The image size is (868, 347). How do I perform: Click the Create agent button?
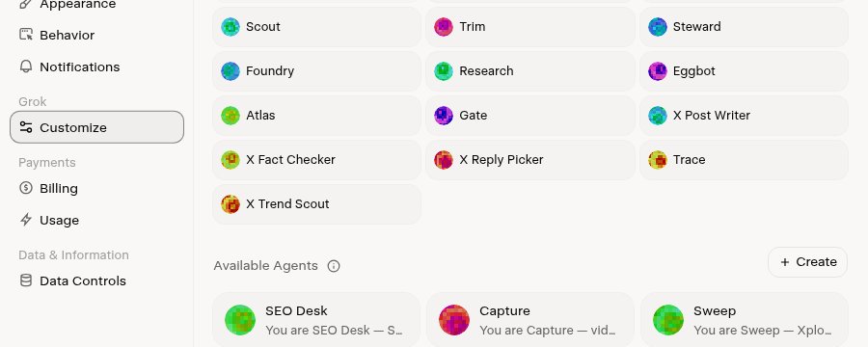click(x=807, y=262)
